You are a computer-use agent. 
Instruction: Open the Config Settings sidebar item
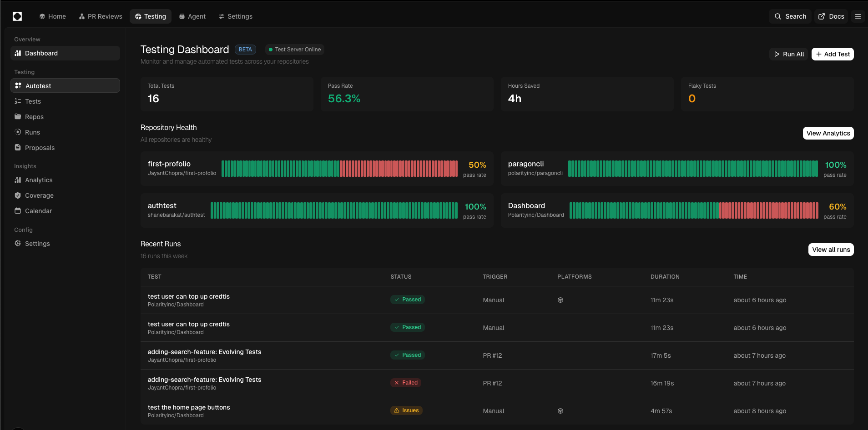click(37, 244)
